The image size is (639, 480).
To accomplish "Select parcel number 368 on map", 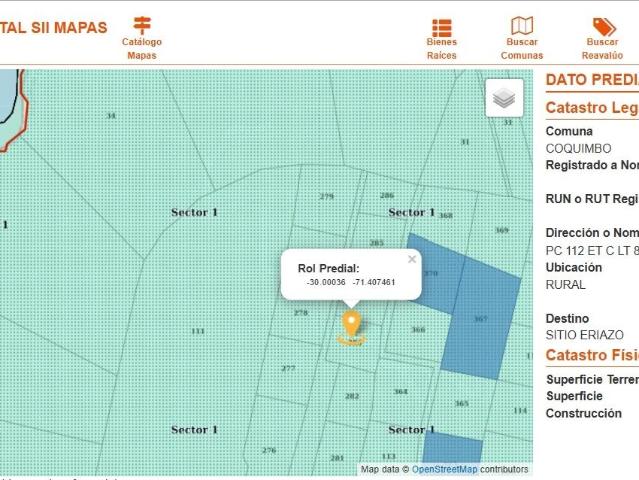I will coord(445,215).
